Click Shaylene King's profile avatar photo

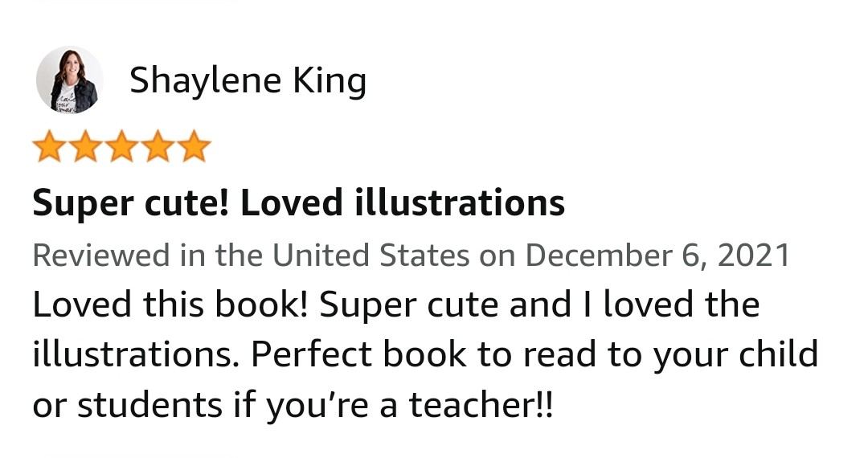click(69, 80)
